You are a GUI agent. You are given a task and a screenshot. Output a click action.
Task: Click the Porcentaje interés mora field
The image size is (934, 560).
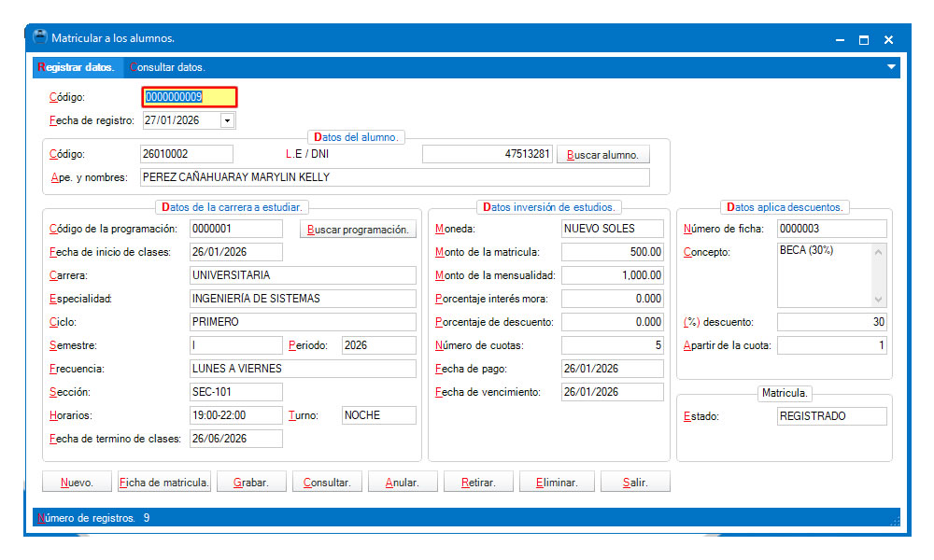coord(613,298)
